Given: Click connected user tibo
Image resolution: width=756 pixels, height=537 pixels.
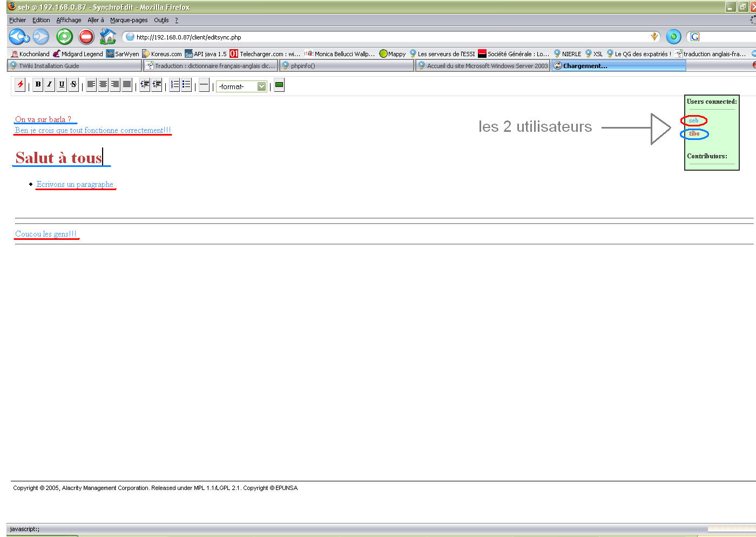Looking at the screenshot, I should 694,133.
